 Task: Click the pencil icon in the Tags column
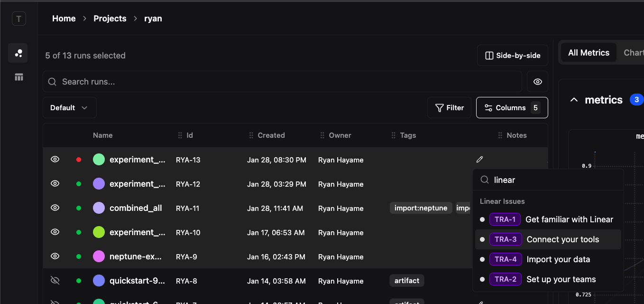[x=479, y=159]
